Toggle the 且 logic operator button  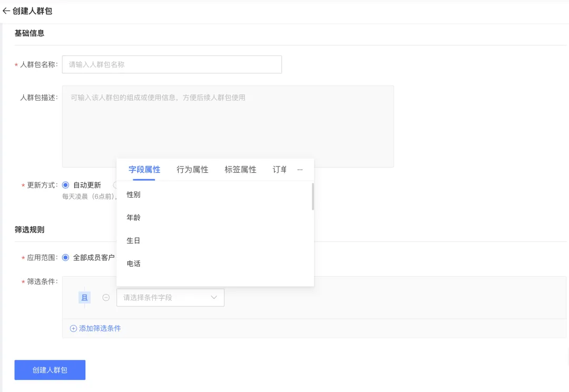tap(84, 297)
